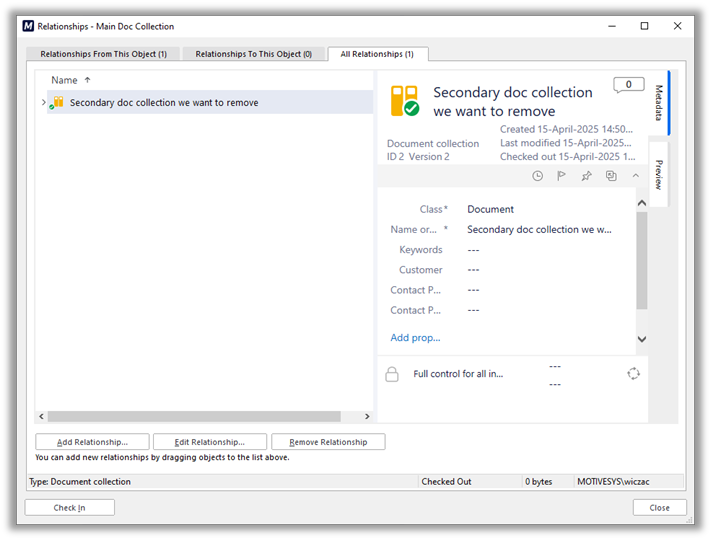Image resolution: width=712 pixels, height=540 pixels.
Task: Select the All Relationships tab
Action: tap(377, 54)
